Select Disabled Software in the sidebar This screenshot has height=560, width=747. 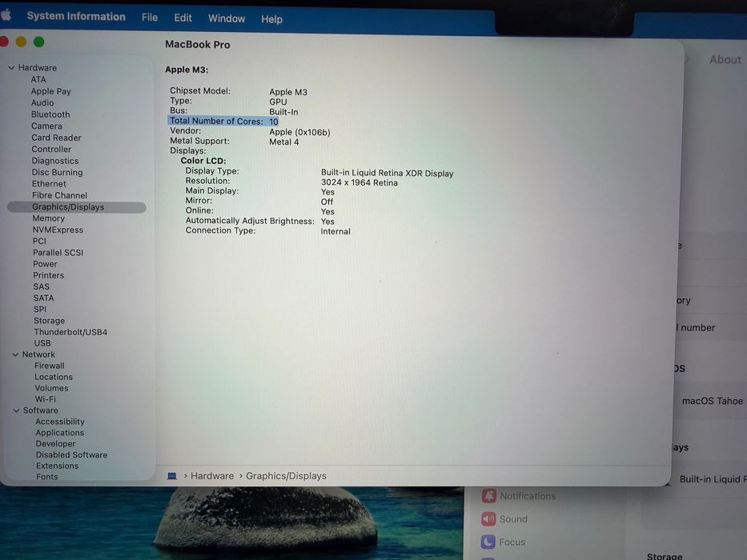click(x=72, y=454)
